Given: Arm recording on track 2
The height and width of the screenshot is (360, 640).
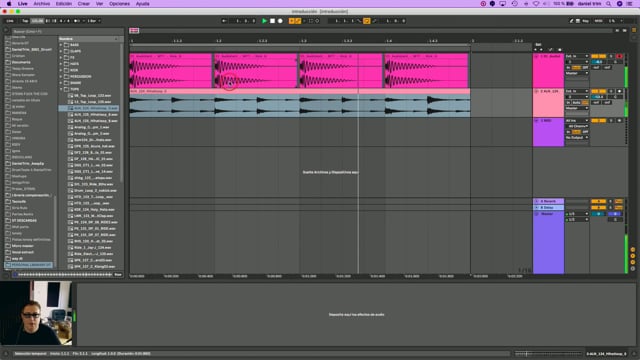Looking at the screenshot, I should pos(620,91).
